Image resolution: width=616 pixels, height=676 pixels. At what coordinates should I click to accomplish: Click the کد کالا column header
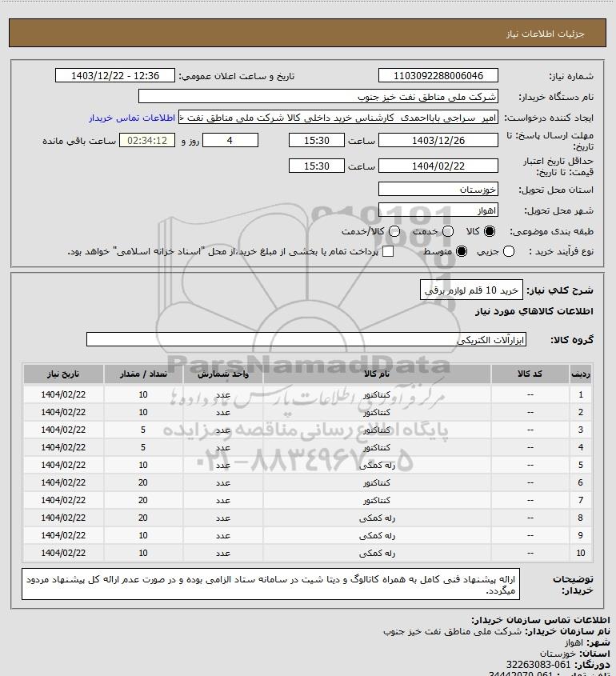pos(530,374)
